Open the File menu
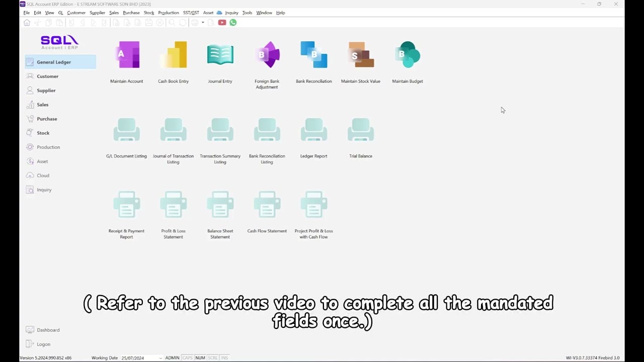Screen dimensions: 644x362 pos(27,13)
